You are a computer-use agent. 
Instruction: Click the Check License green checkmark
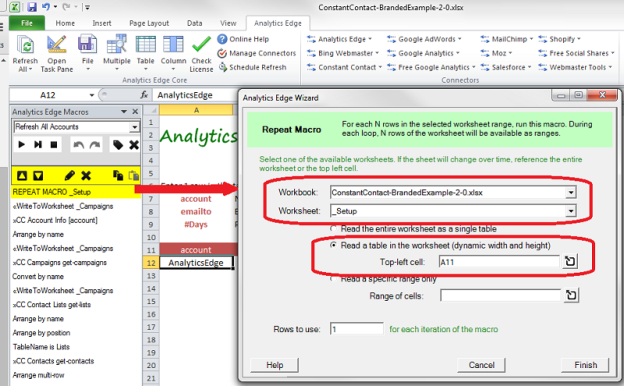click(201, 45)
